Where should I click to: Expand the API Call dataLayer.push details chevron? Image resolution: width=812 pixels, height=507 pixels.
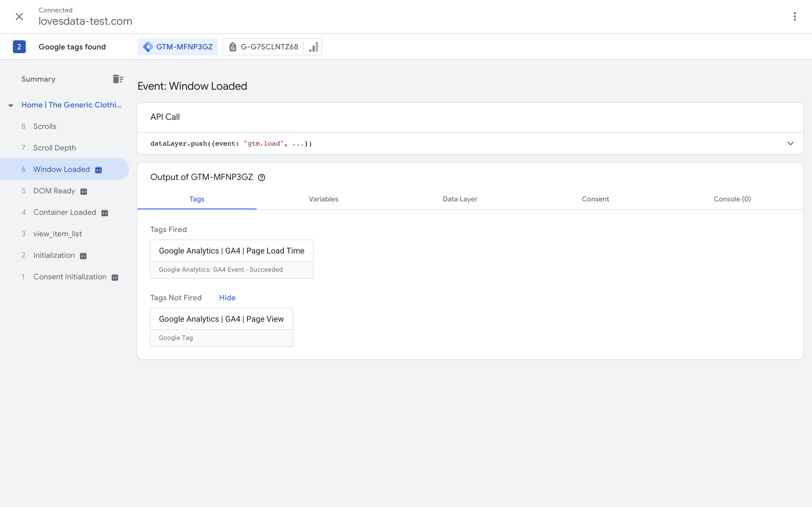(790, 143)
